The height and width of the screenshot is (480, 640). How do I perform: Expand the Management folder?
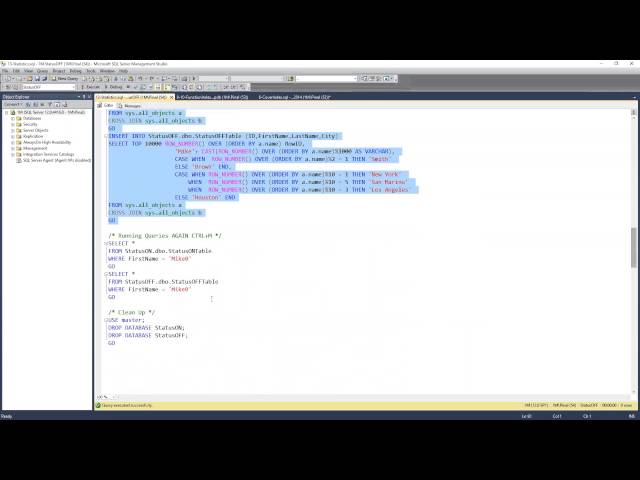pyautogui.click(x=13, y=149)
